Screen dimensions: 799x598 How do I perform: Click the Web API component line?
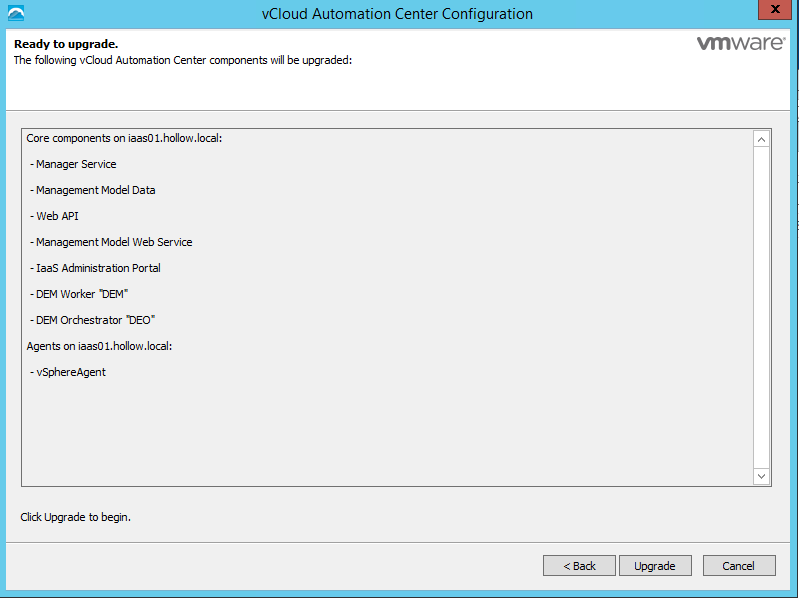(x=57, y=216)
